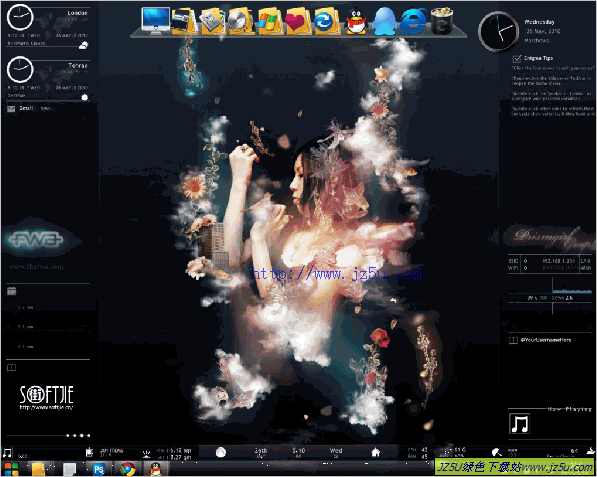The height and width of the screenshot is (477, 597).
Task: Open the My Computer monitor dock icon
Action: coord(156,21)
